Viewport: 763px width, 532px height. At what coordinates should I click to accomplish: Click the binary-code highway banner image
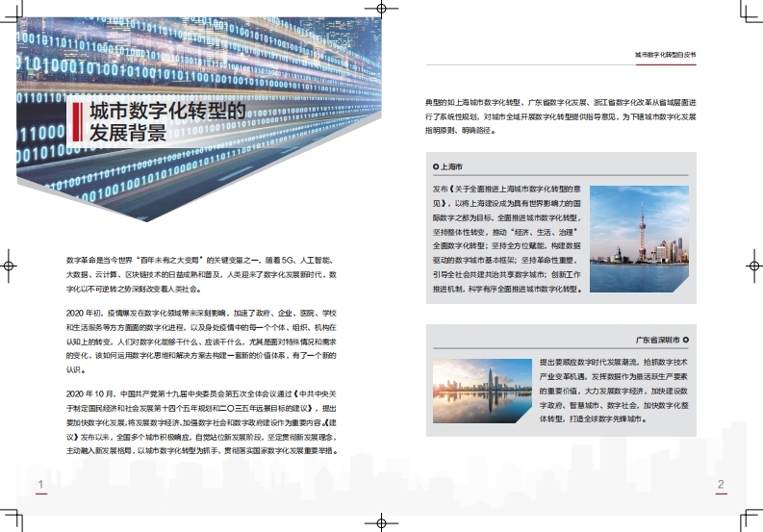pyautogui.click(x=199, y=119)
